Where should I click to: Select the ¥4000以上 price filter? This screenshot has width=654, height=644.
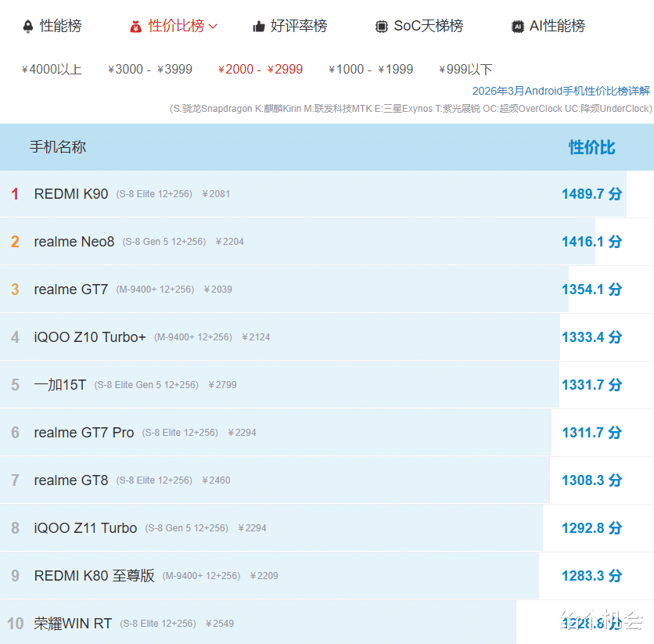tap(52, 69)
